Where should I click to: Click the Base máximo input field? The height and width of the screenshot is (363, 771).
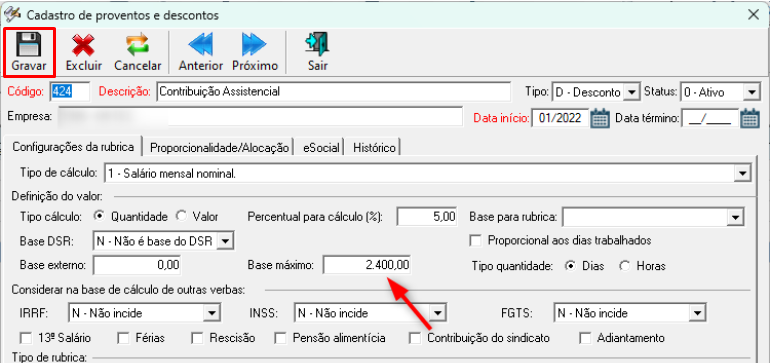pyautogui.click(x=367, y=266)
